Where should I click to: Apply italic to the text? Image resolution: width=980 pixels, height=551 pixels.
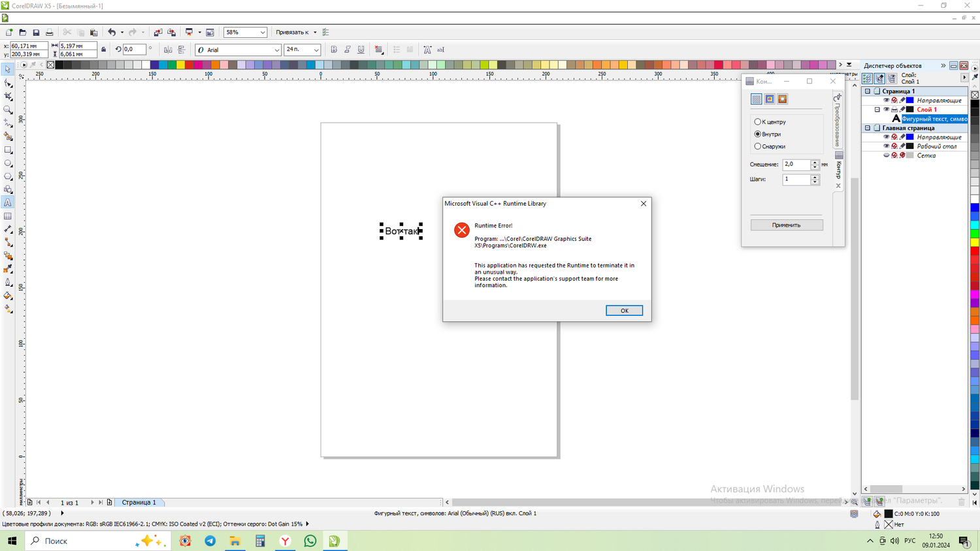pyautogui.click(x=348, y=50)
